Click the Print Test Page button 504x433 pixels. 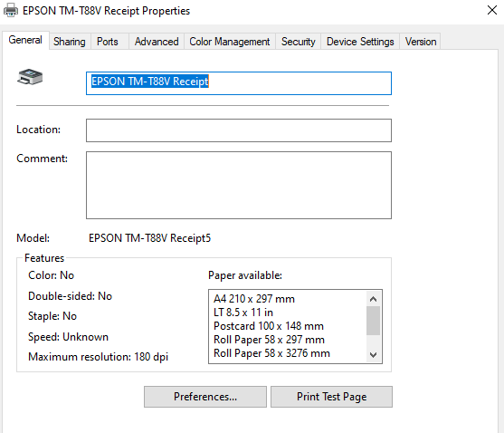click(331, 397)
